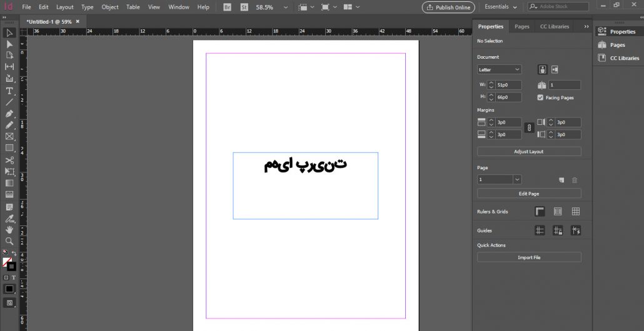The height and width of the screenshot is (331, 644).
Task: Open zoom level 58.5% dropdown
Action: tap(286, 7)
